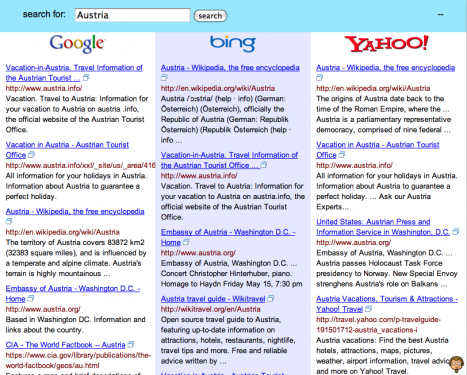Open Google's Vacation in Austria - Austrian Tourist Office link
467x375 pixels.
click(67, 150)
